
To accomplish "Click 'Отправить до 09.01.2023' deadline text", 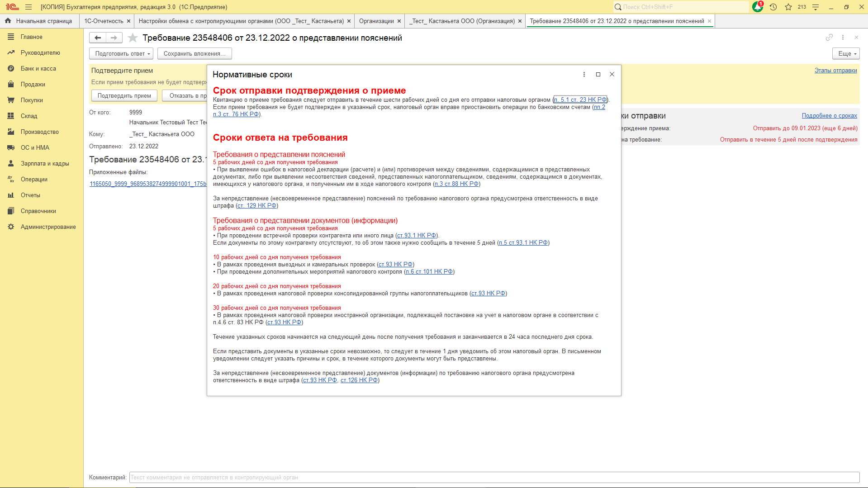I will tap(805, 128).
